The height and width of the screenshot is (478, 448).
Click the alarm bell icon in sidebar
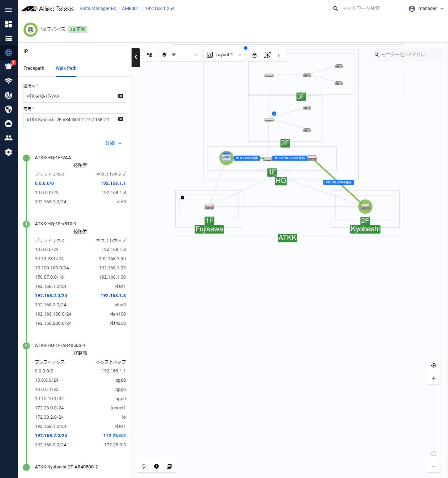[x=9, y=66]
